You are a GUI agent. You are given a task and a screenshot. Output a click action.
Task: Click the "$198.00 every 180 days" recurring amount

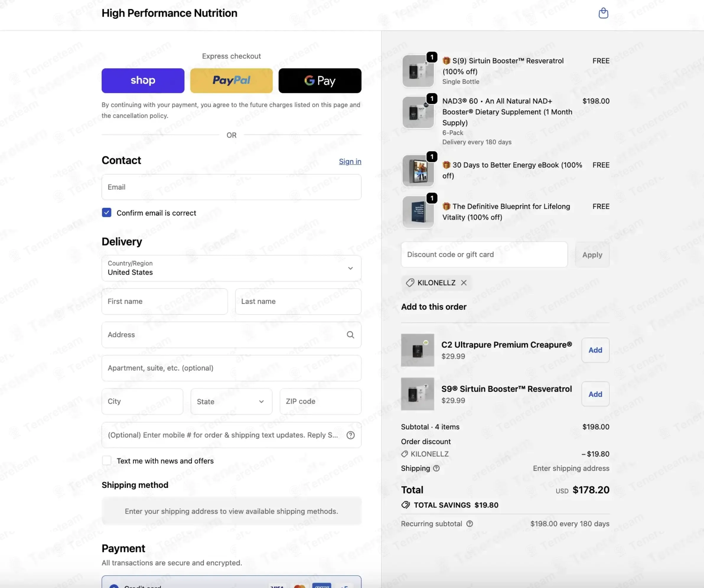point(570,524)
